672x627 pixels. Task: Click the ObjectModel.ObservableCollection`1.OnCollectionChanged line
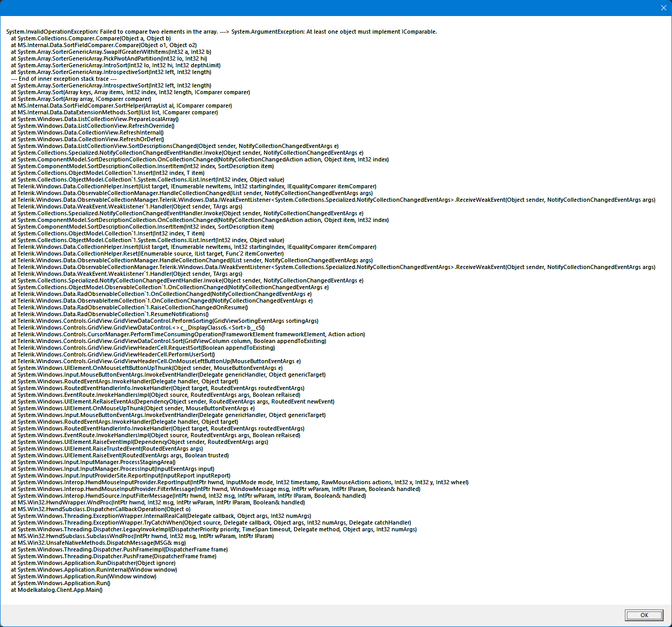tap(170, 287)
